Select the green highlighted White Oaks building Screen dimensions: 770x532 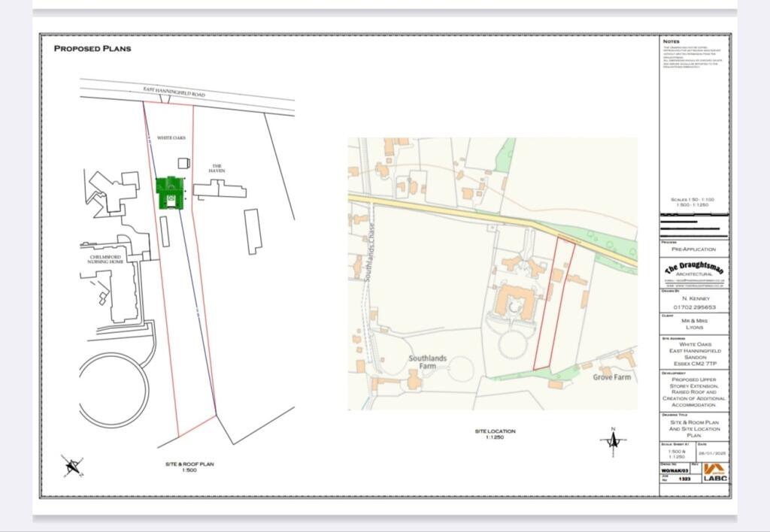[x=170, y=193]
